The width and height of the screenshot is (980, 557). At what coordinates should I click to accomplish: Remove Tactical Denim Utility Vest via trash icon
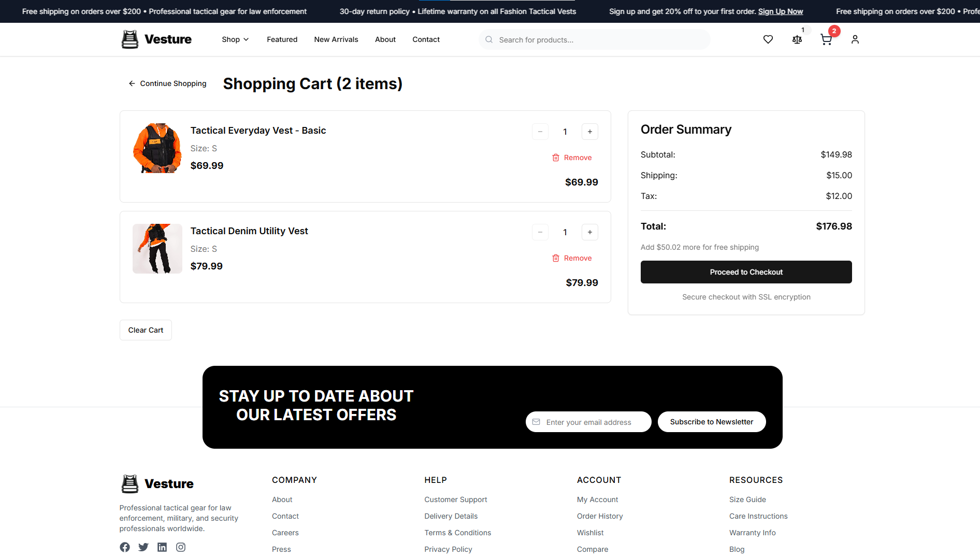555,258
